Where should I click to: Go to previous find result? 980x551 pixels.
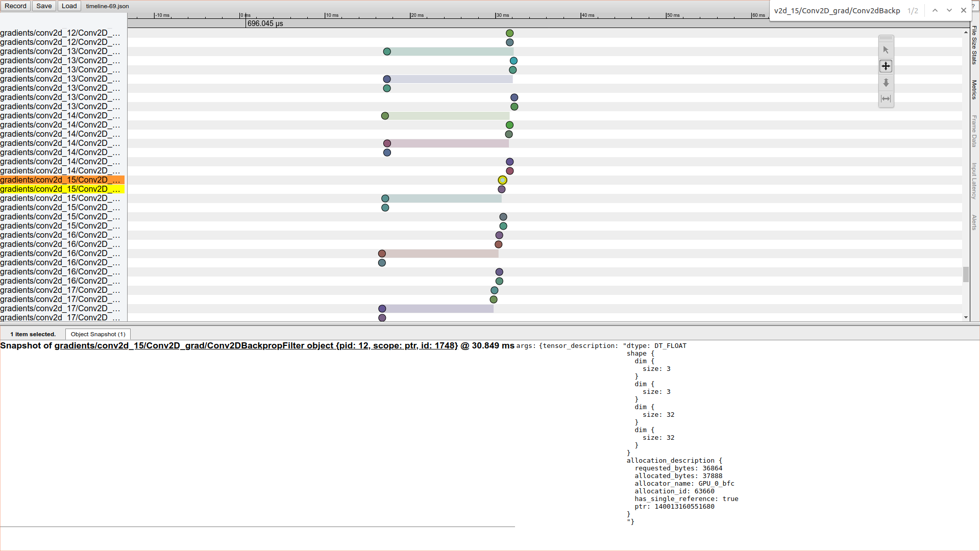coord(935,11)
